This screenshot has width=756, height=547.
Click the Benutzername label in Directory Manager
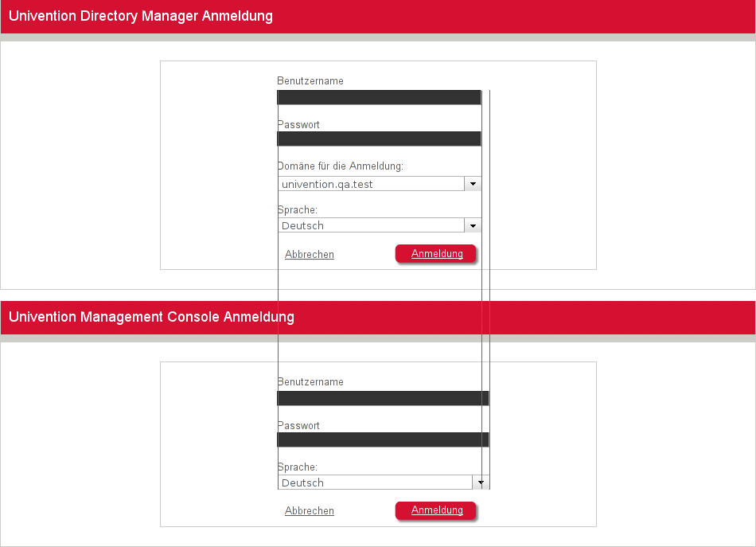pos(310,81)
